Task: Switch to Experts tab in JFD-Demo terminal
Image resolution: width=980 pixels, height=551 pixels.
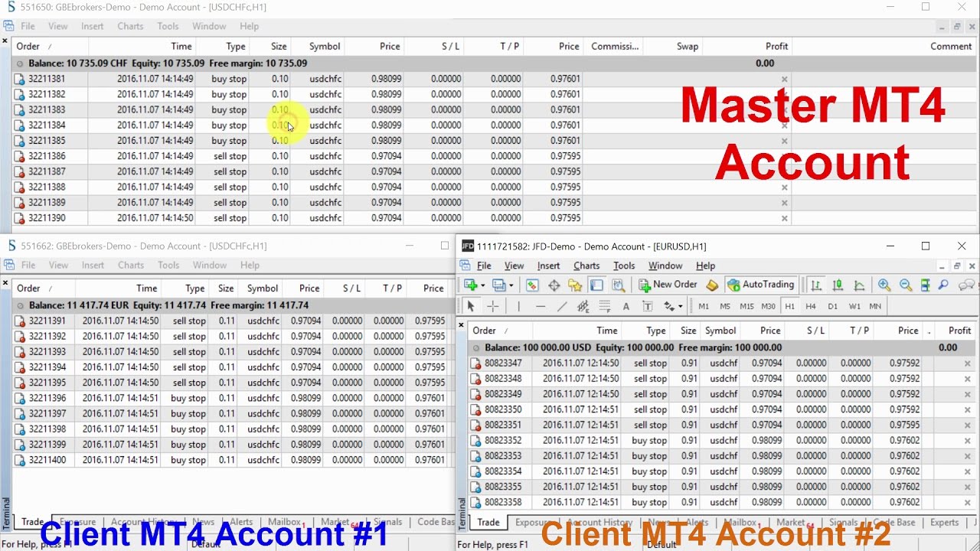Action: pyautogui.click(x=944, y=523)
